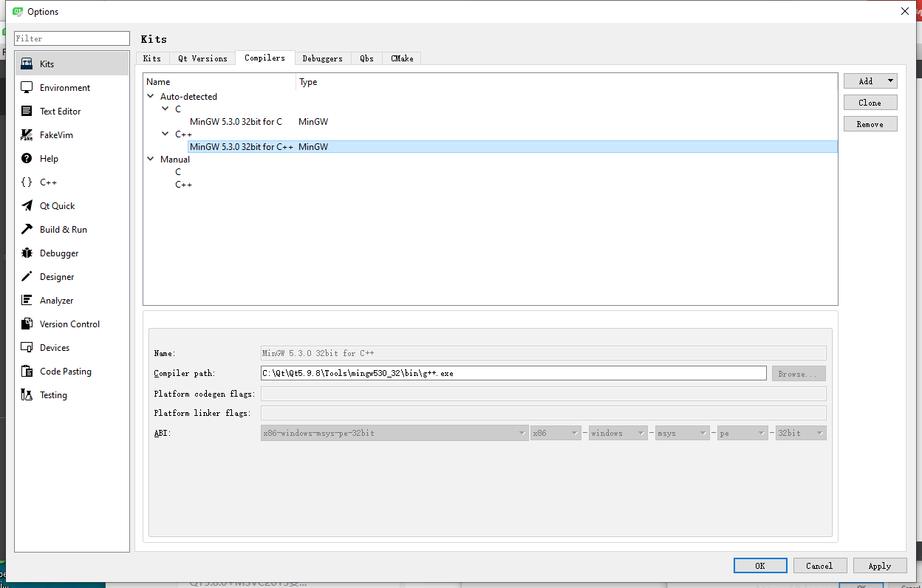Collapse the Manual tree node
The image size is (922, 588).
click(x=151, y=160)
